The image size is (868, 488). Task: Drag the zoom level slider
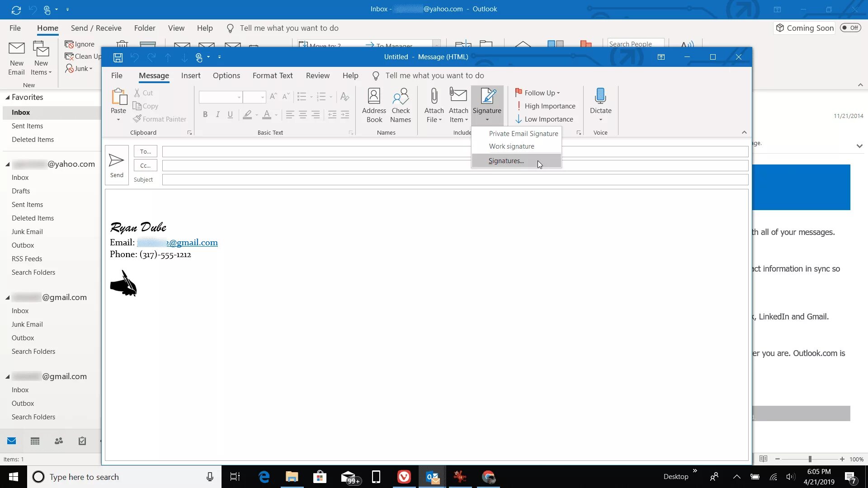tap(810, 459)
